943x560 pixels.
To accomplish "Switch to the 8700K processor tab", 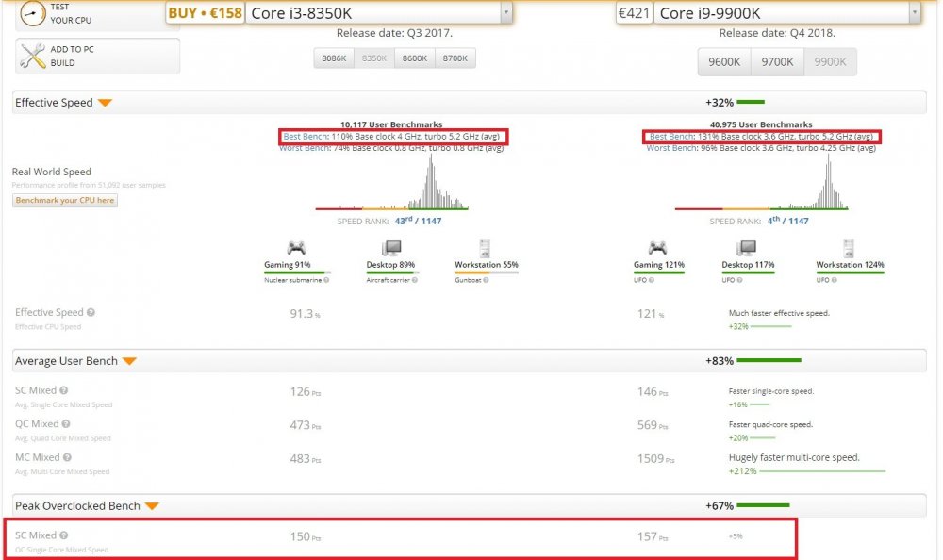I will (455, 58).
